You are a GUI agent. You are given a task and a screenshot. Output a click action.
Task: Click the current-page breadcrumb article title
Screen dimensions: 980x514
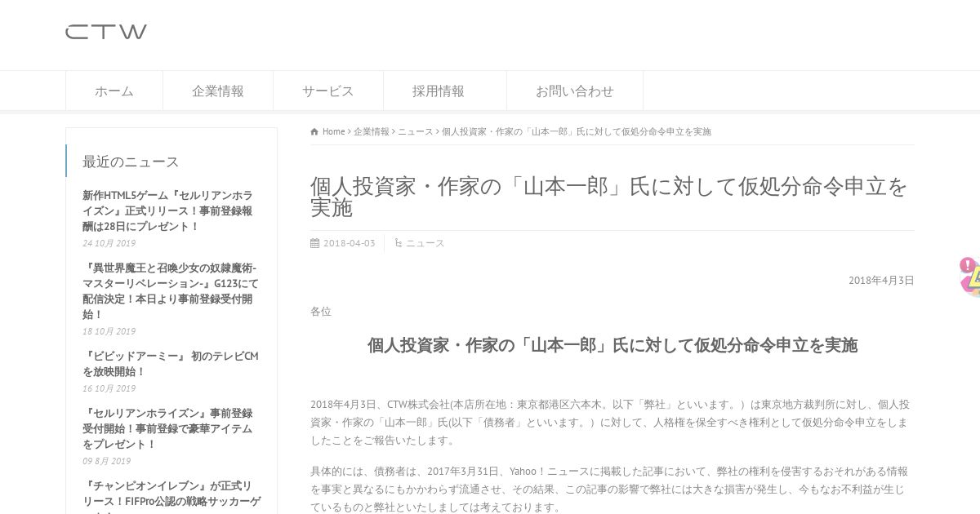(x=577, y=131)
